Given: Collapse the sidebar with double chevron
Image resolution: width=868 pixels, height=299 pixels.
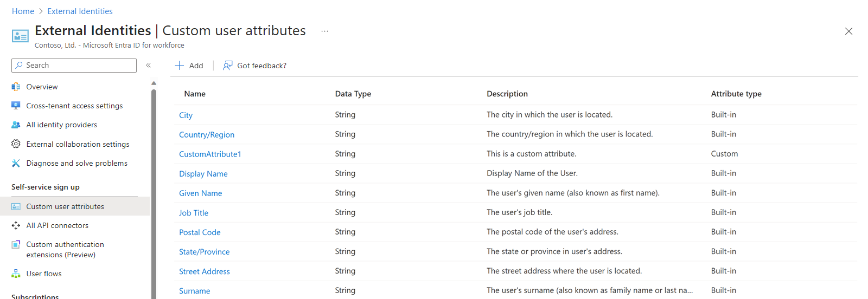Looking at the screenshot, I should (x=148, y=65).
